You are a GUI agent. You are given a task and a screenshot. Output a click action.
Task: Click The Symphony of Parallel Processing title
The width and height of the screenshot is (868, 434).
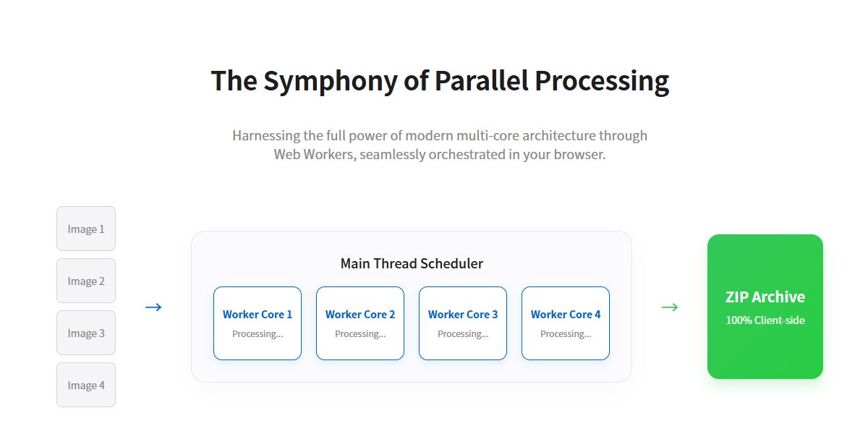pyautogui.click(x=440, y=80)
